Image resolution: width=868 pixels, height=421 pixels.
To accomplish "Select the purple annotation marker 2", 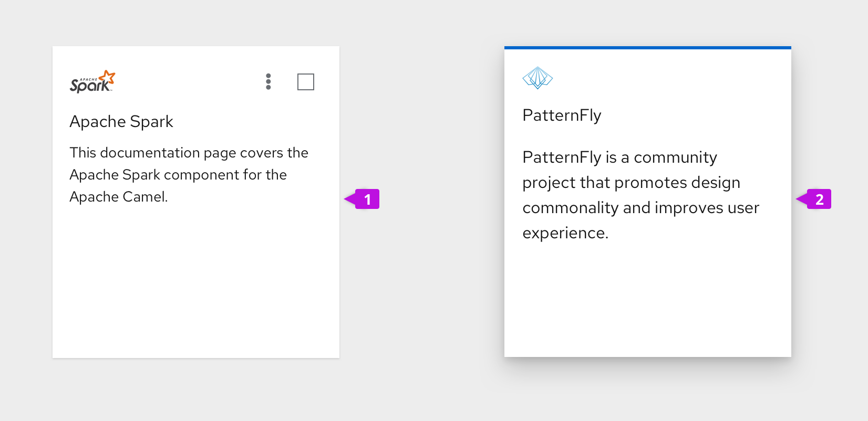I will click(x=814, y=199).
